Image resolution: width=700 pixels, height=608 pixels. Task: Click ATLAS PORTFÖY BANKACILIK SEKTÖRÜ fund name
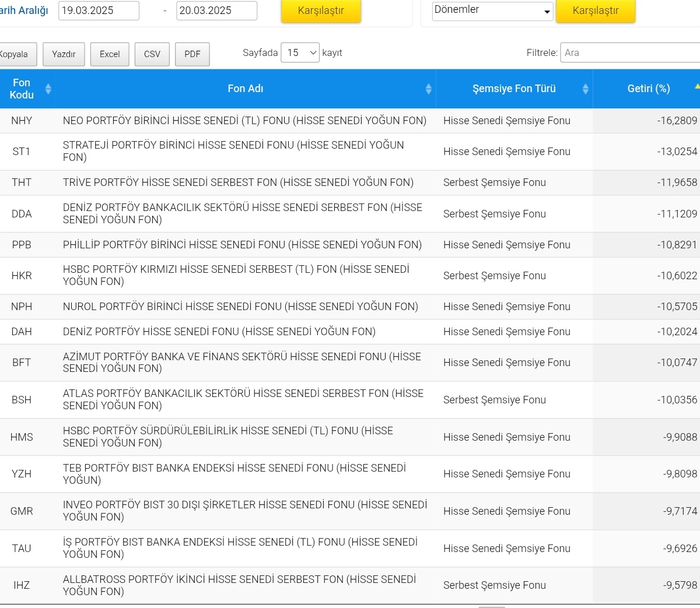pos(243,399)
